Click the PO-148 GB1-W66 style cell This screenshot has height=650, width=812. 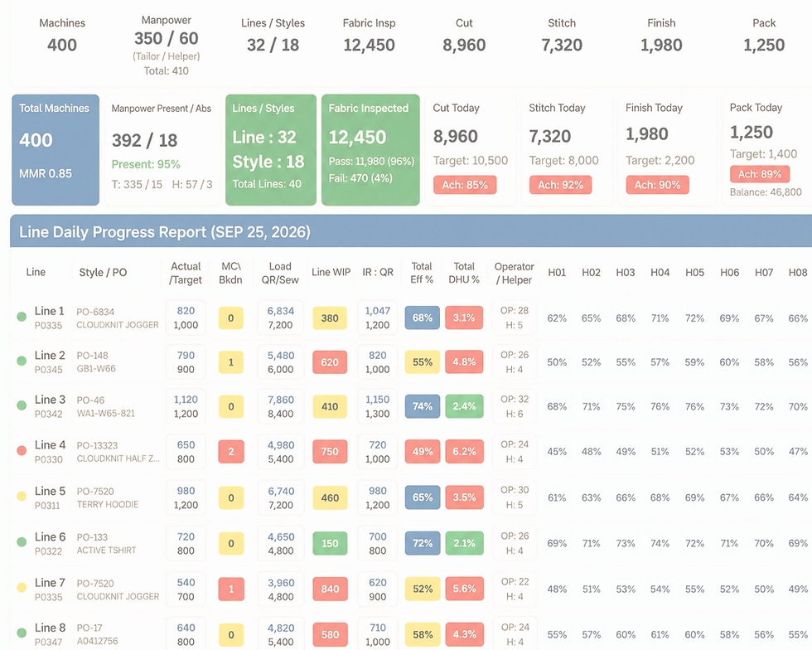coord(96,361)
